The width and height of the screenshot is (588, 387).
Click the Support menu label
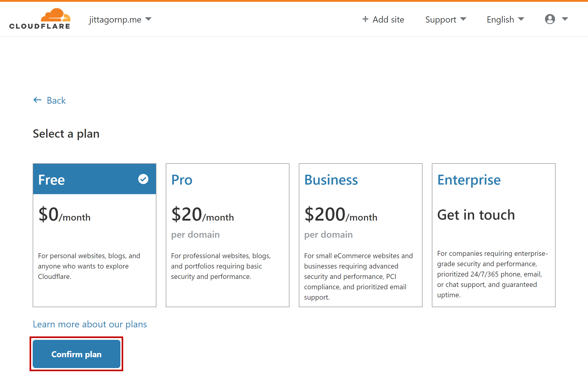(441, 19)
